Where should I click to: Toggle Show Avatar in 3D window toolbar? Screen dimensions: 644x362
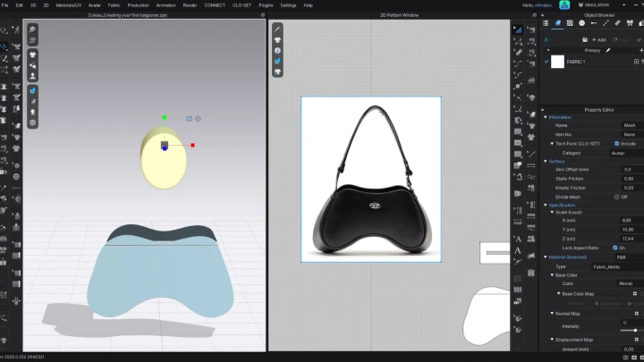point(32,76)
